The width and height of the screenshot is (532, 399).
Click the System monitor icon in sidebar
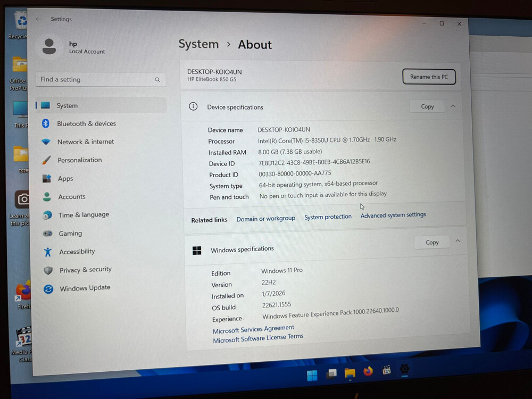point(45,105)
